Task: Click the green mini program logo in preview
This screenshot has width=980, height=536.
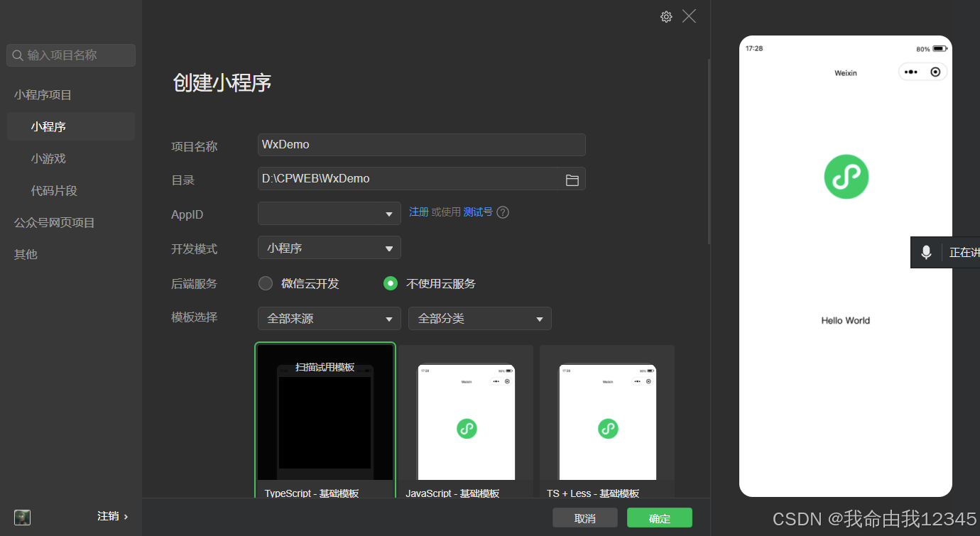Action: [846, 177]
